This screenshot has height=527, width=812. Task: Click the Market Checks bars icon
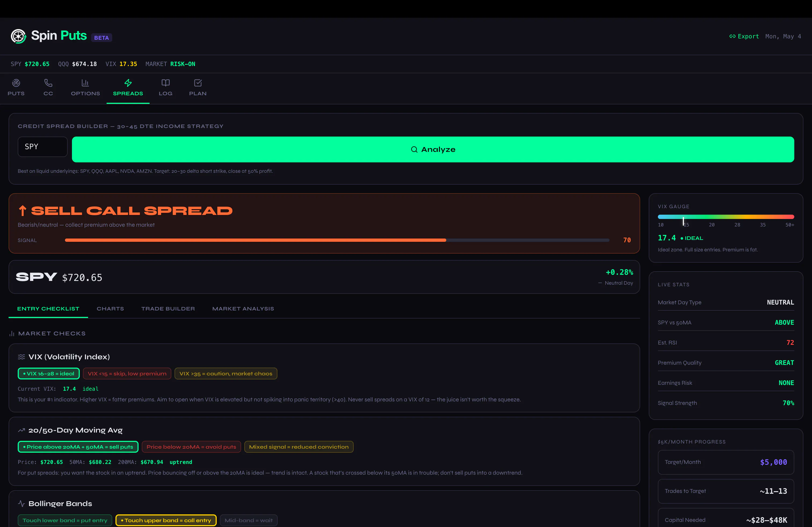click(x=12, y=333)
